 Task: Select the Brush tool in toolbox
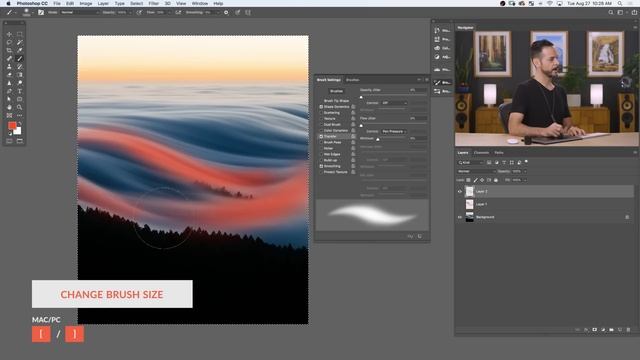click(20, 58)
